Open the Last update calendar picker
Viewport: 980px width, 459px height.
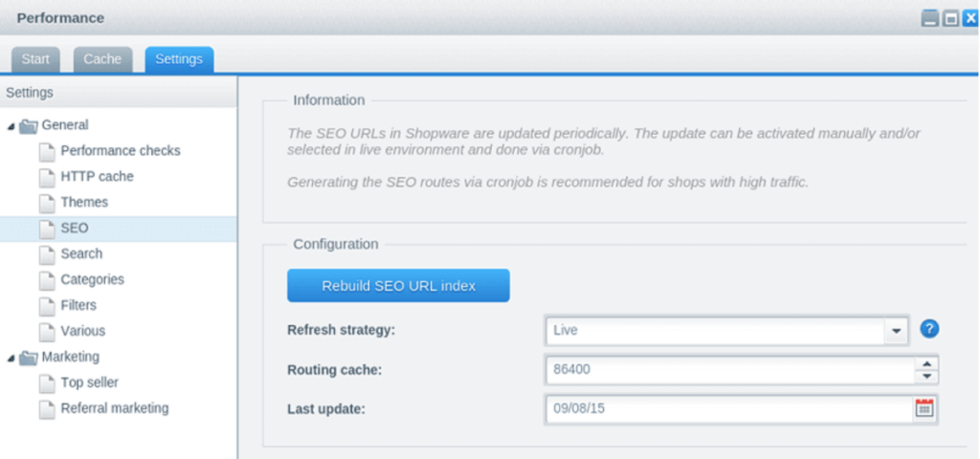(x=924, y=408)
